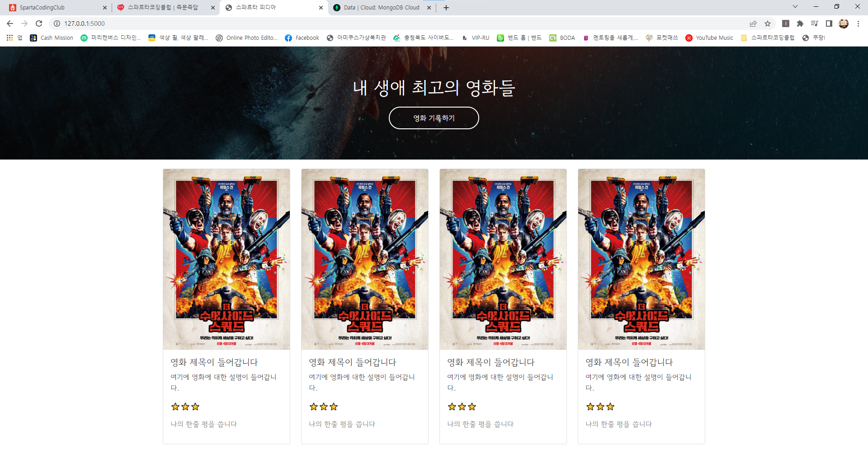Click first card's star rating

(185, 407)
